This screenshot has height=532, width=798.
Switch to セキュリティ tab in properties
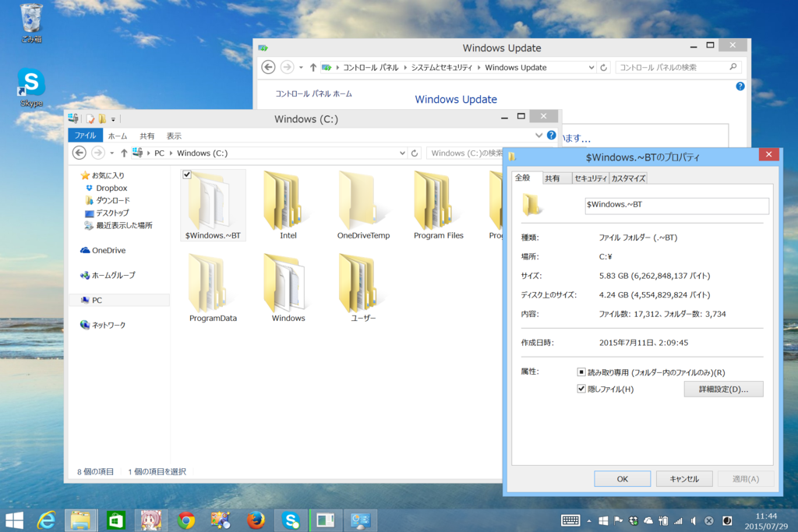(x=591, y=178)
